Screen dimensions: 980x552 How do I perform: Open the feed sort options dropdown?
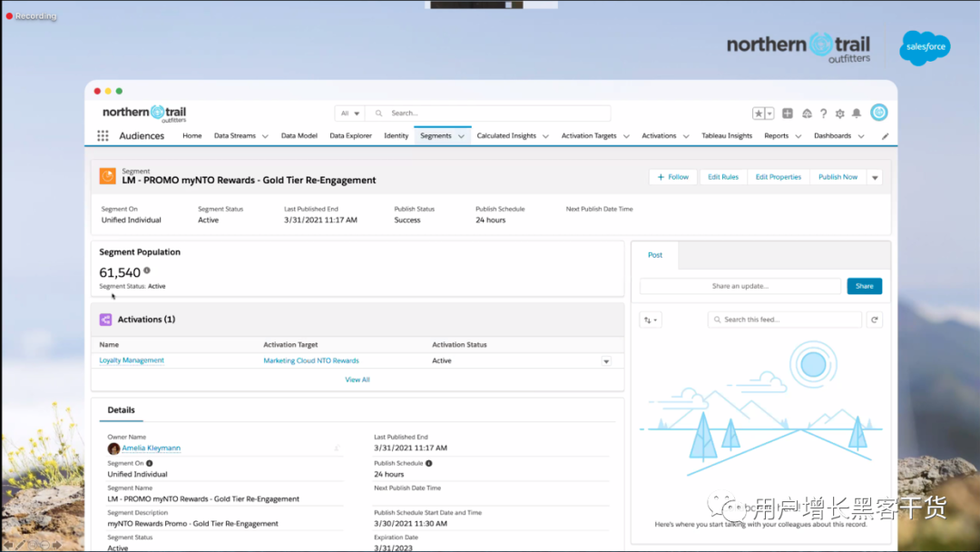click(x=651, y=320)
